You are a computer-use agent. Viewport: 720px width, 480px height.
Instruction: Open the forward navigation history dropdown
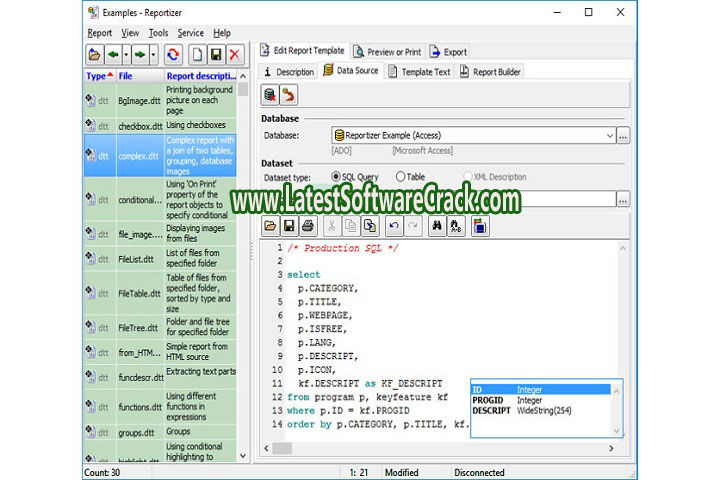[x=153, y=55]
